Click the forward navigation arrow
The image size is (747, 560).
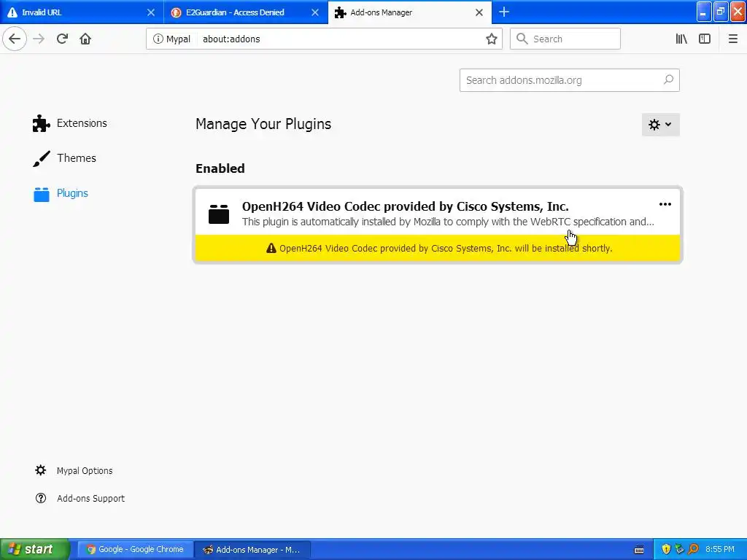(39, 39)
